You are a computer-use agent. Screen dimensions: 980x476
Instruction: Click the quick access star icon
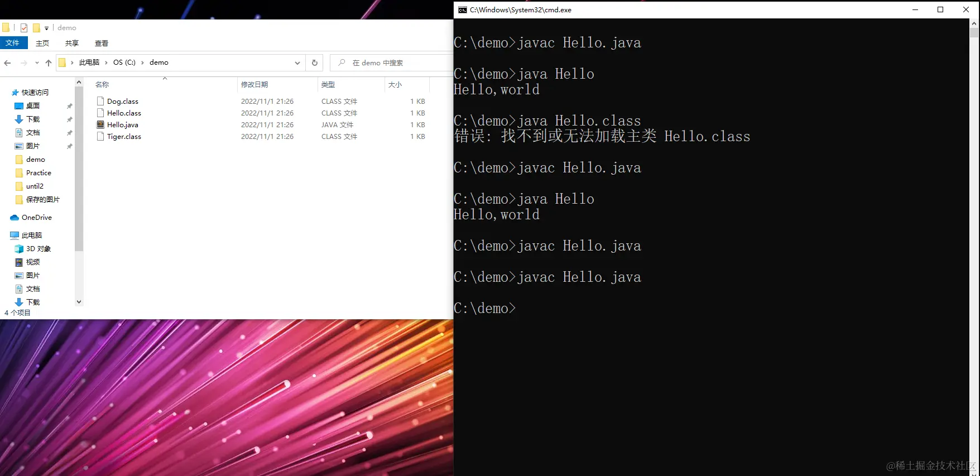(x=15, y=92)
